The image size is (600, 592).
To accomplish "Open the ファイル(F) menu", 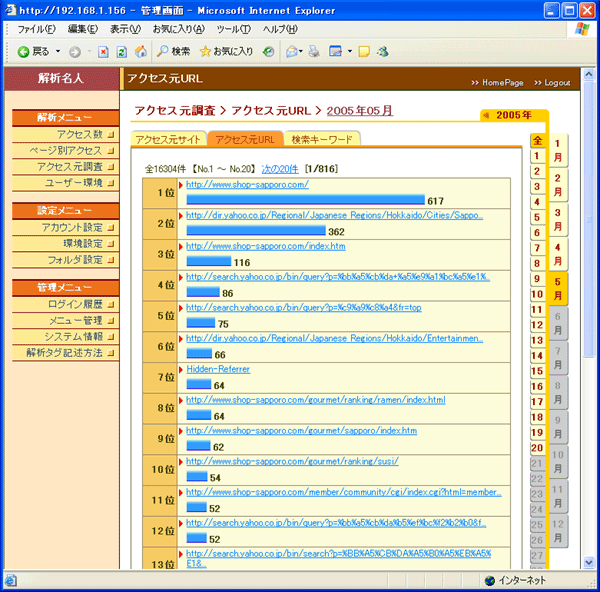I will (x=37, y=29).
